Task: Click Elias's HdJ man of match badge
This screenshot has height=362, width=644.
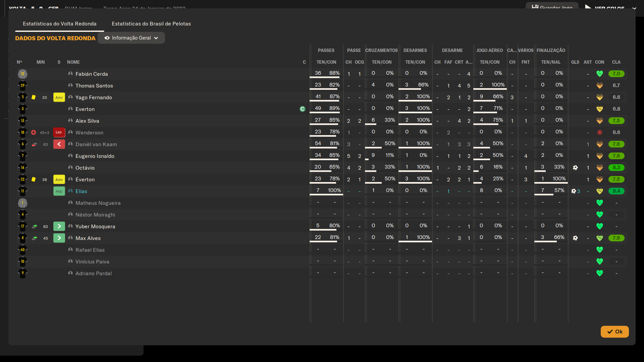Action: click(x=59, y=191)
